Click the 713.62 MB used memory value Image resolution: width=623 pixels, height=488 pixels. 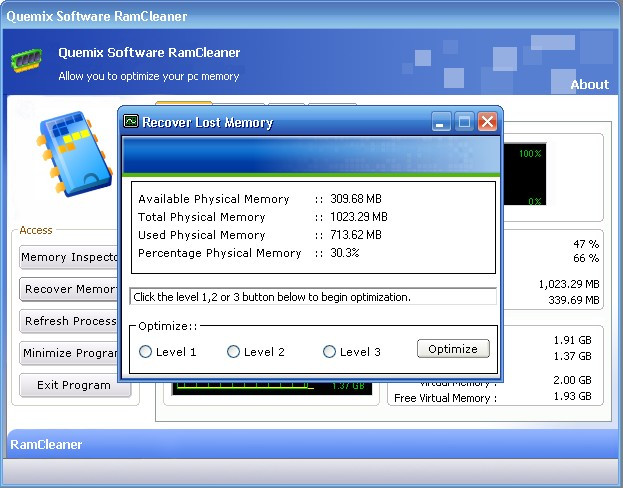tap(356, 235)
